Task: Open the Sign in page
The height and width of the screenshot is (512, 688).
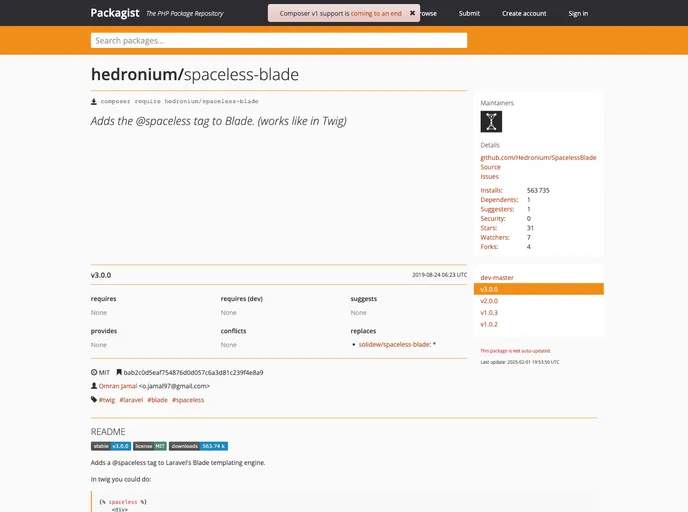Action: pos(578,14)
